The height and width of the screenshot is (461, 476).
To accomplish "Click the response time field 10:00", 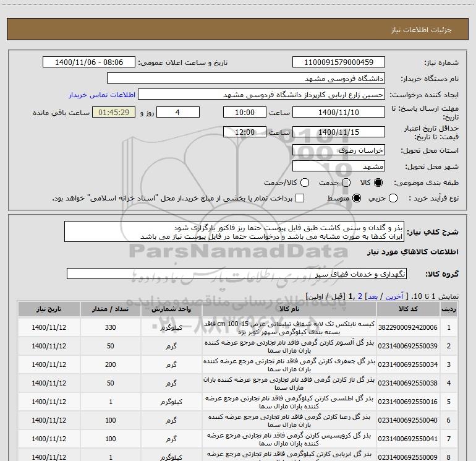I will tap(245, 112).
